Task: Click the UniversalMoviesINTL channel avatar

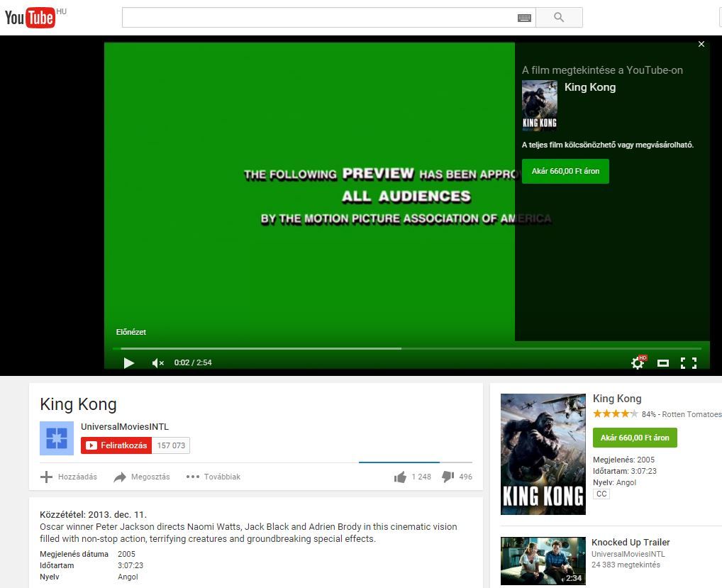Action: 57,438
